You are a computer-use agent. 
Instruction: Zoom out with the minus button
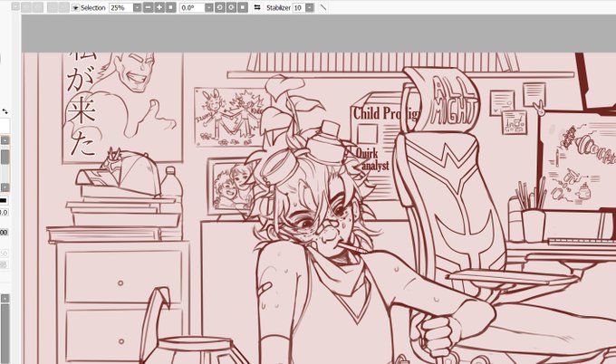point(148,8)
